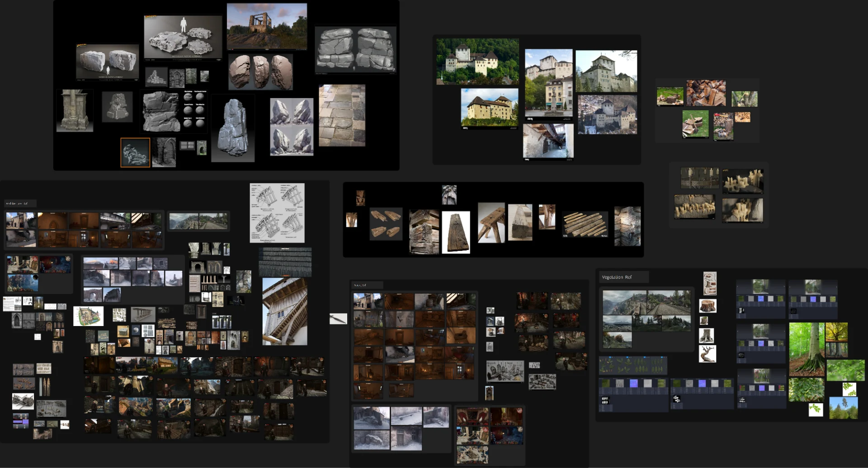Select the large beech tree forest photo
Viewport: 868px width, 468px height.
[807, 350]
